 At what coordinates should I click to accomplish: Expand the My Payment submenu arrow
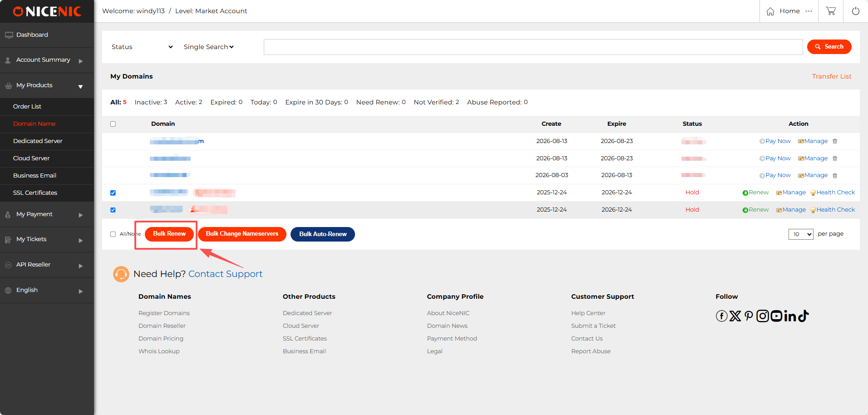pyautogui.click(x=81, y=215)
